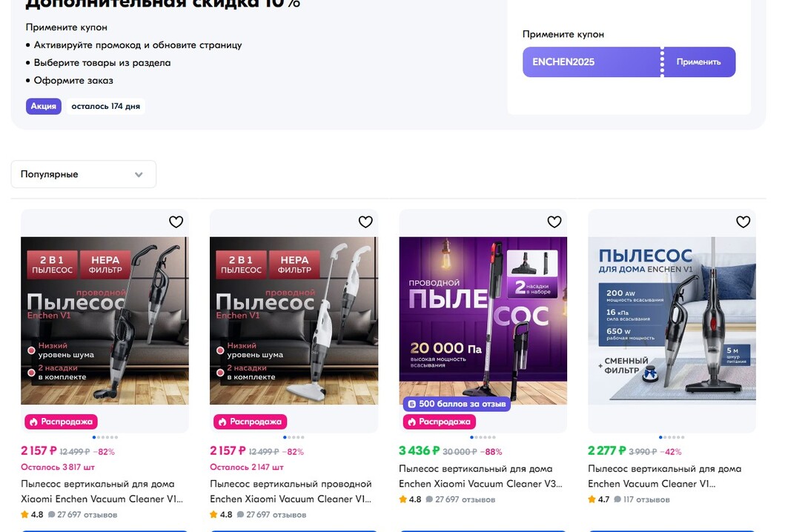Click heart icon on purple vacuum card
This screenshot has width=808, height=532.
click(554, 222)
